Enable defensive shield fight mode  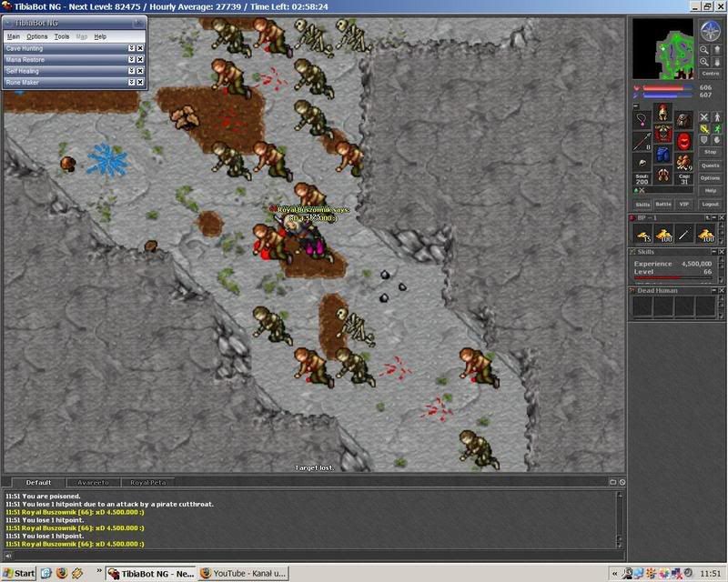point(704,140)
